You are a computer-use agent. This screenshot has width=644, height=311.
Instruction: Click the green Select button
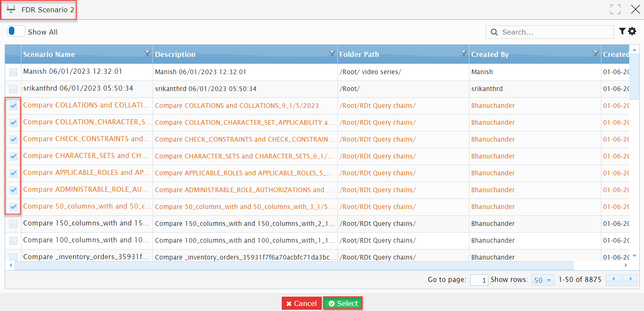click(343, 303)
